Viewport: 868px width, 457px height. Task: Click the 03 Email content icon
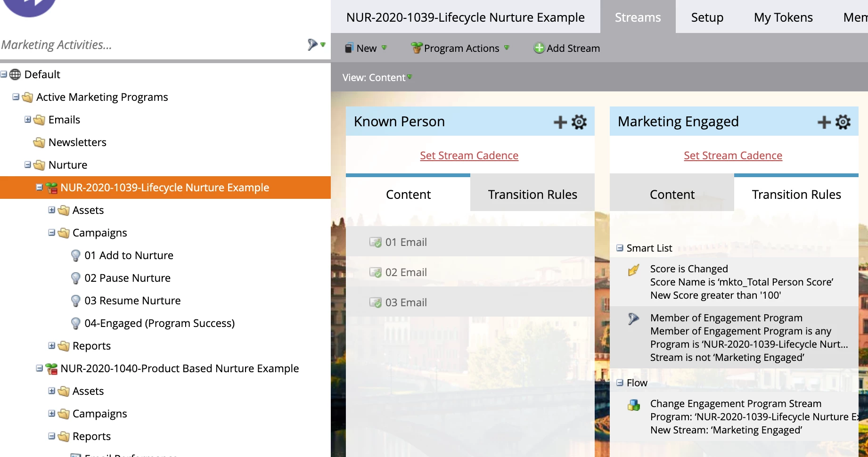pos(376,302)
